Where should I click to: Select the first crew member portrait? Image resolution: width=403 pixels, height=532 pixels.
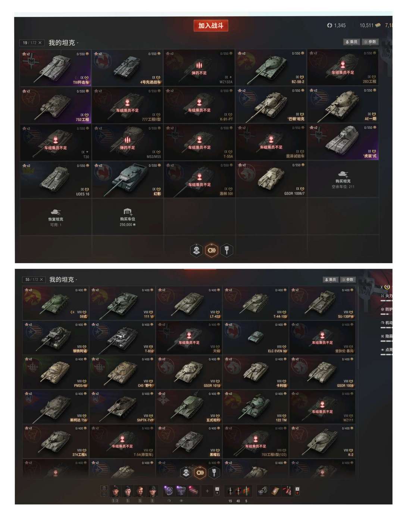pyautogui.click(x=116, y=491)
